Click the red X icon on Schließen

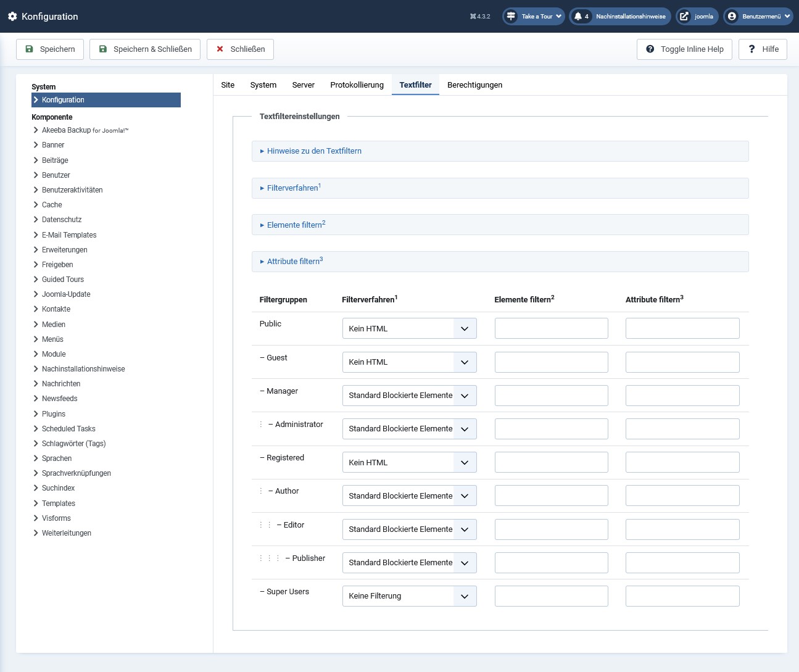pos(220,49)
